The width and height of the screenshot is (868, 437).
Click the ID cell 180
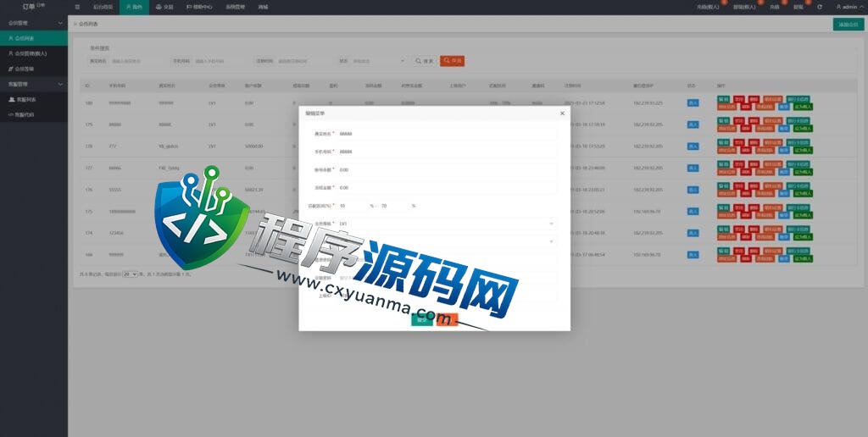[88, 102]
